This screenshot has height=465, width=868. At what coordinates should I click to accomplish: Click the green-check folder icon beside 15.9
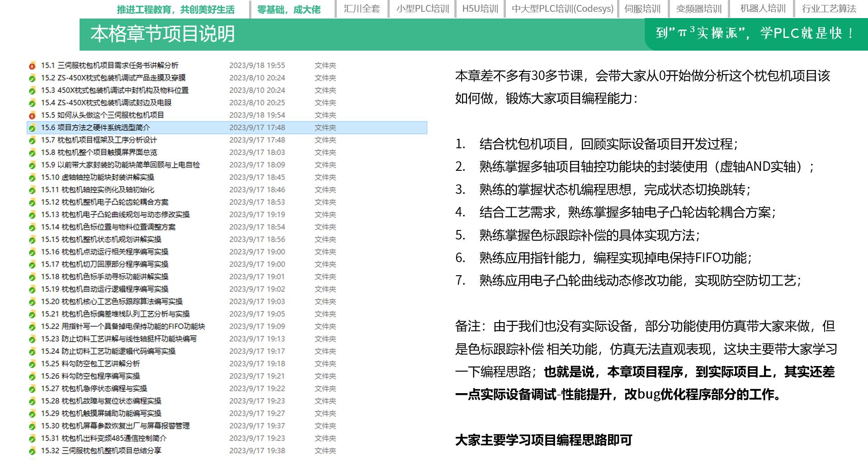pos(32,165)
